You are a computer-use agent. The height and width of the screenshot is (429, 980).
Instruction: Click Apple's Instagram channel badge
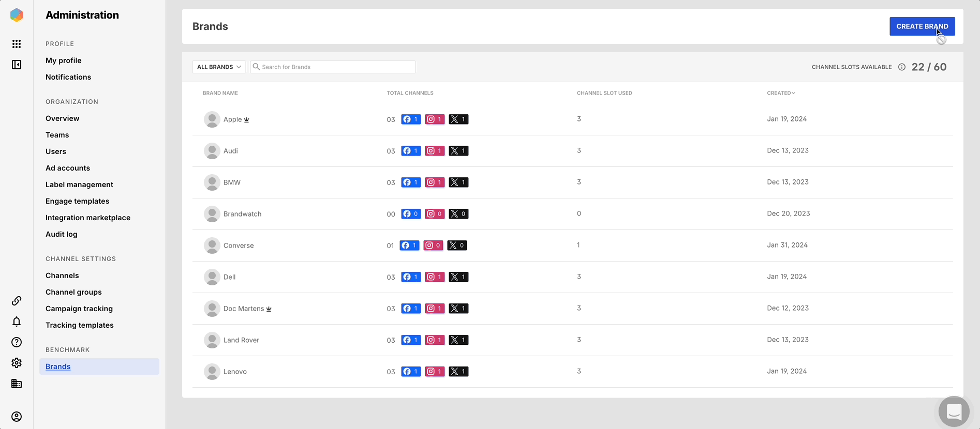(435, 119)
